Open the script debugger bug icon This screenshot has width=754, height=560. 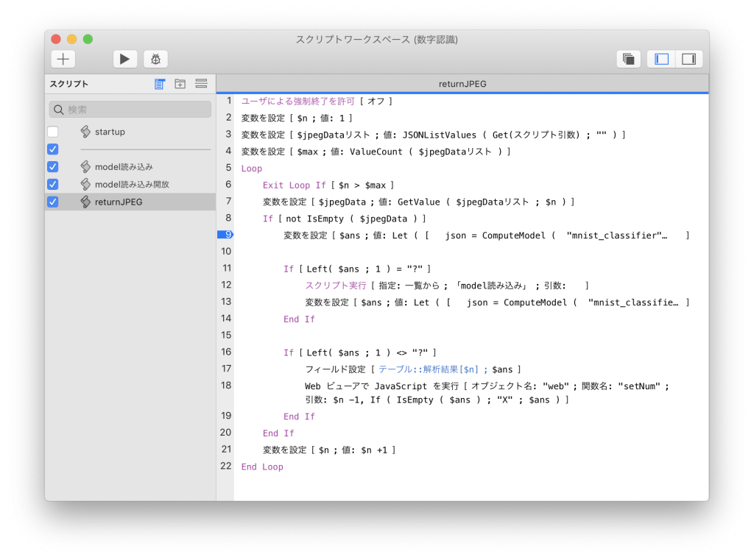click(x=156, y=59)
